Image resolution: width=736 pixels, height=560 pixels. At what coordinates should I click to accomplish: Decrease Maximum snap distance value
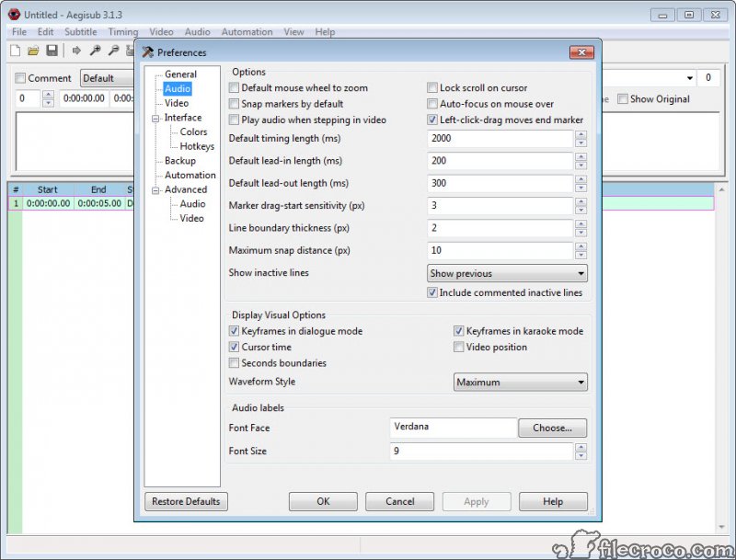pyautogui.click(x=581, y=255)
